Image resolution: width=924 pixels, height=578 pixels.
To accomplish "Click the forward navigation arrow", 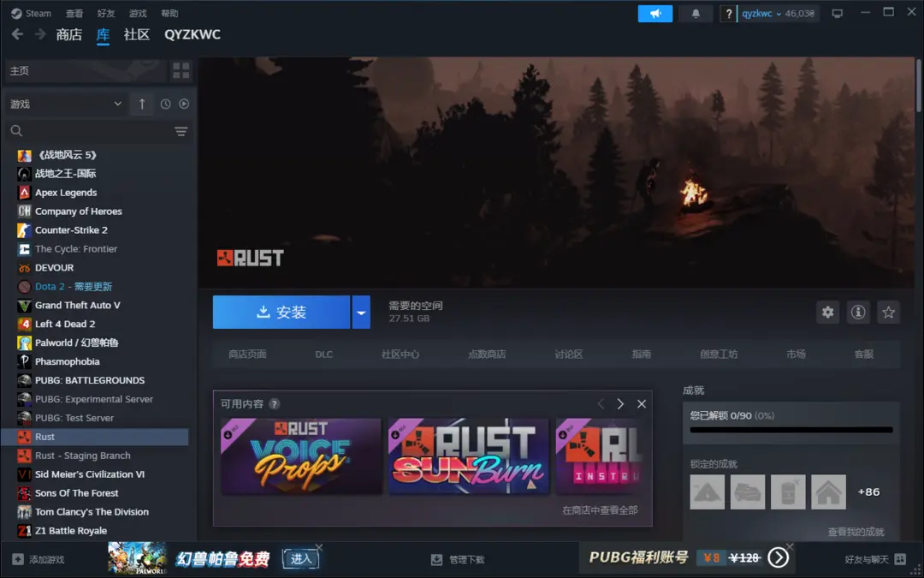I will [40, 34].
